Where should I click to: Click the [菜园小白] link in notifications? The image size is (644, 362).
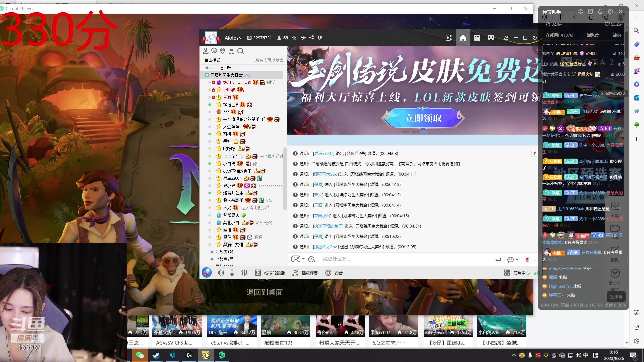tap(322, 216)
